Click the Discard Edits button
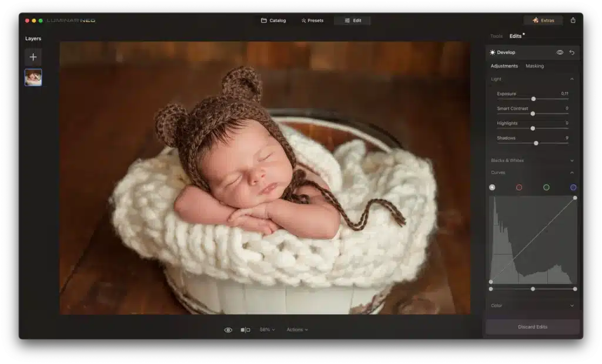Screen dimensions: 602x364 point(532,327)
